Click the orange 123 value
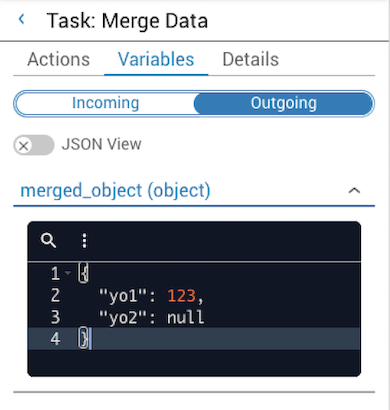This screenshot has height=410, width=390. pos(181,296)
